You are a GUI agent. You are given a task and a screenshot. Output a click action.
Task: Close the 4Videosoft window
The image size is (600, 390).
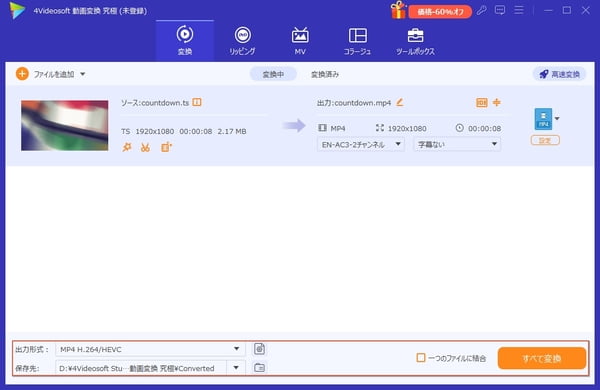pos(585,10)
